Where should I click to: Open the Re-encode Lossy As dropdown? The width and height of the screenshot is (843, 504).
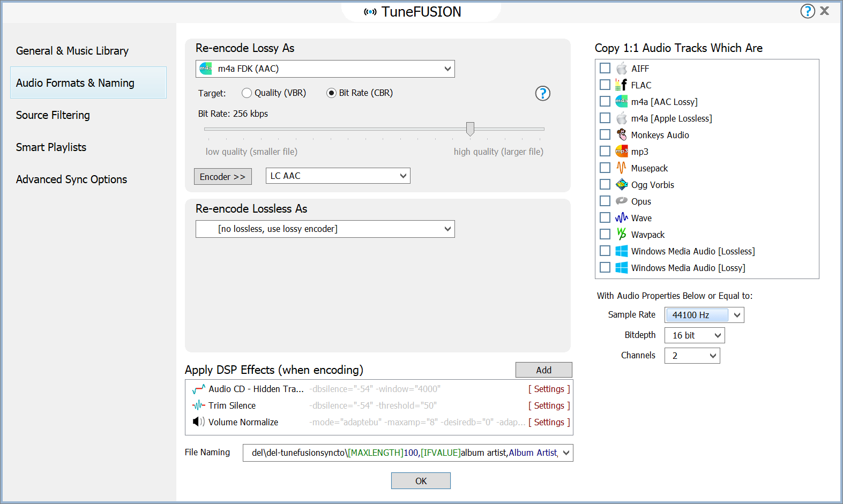[325, 69]
